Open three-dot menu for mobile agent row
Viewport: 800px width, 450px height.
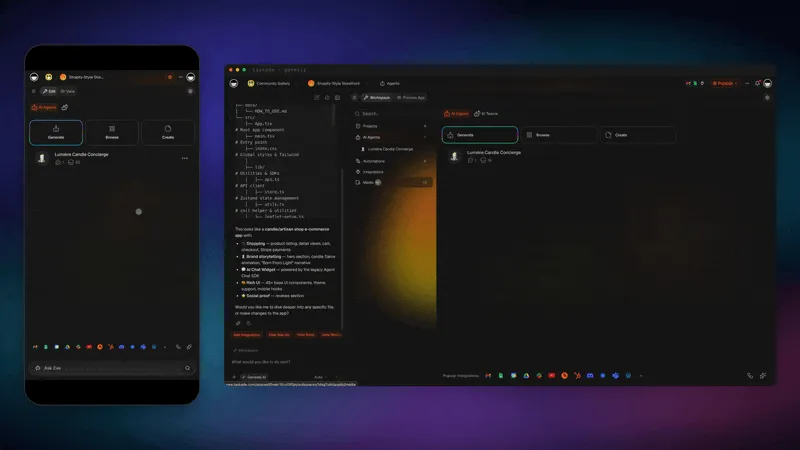[185, 158]
